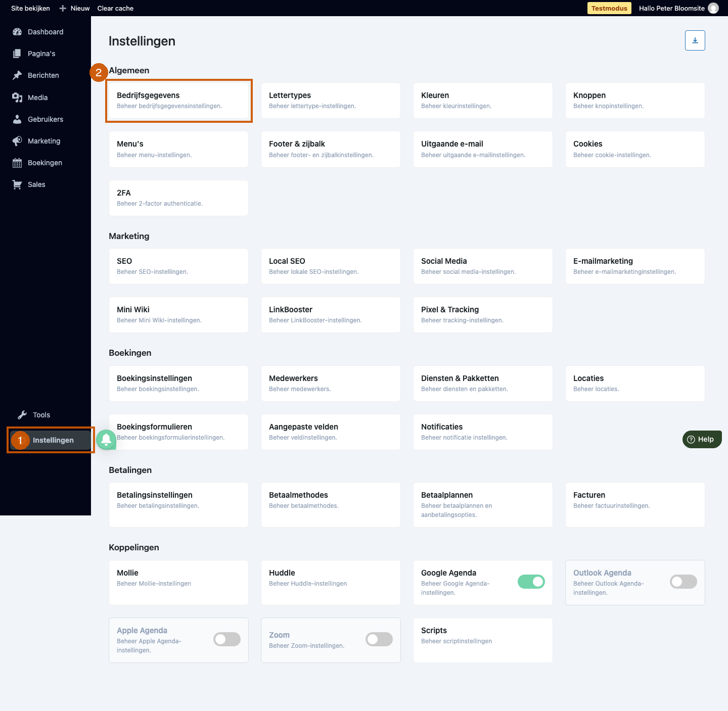Image resolution: width=728 pixels, height=711 pixels.
Task: Open the Huddle integration card
Action: [331, 583]
